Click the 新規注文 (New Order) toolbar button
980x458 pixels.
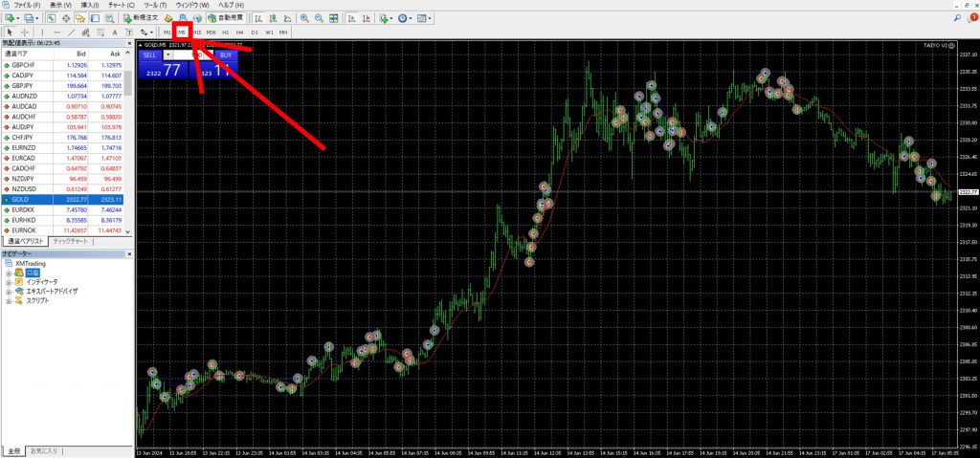coord(139,18)
